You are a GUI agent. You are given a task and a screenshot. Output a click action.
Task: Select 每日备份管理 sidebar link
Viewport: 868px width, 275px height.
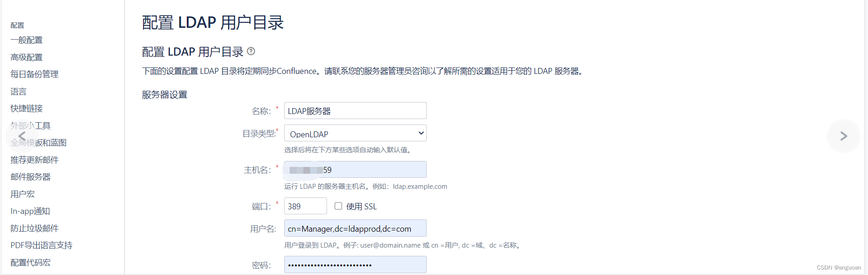pos(35,74)
